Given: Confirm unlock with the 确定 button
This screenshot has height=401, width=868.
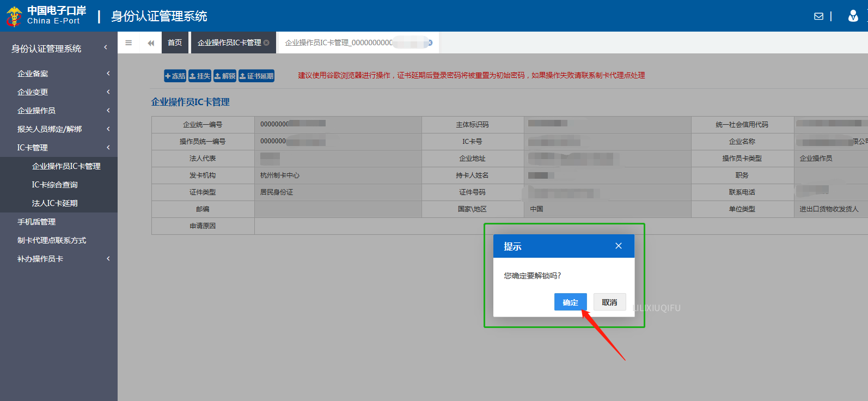Looking at the screenshot, I should 570,302.
